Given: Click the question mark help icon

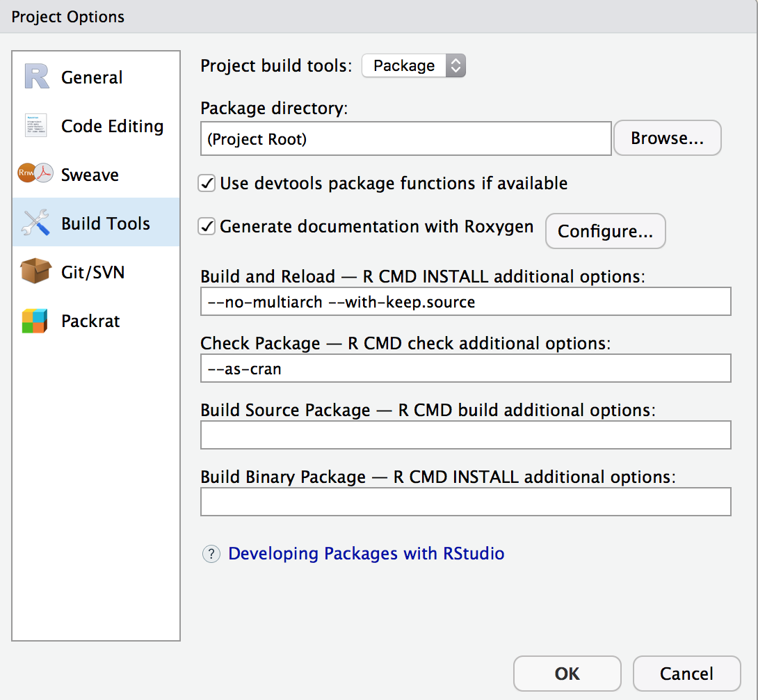Looking at the screenshot, I should coord(211,554).
